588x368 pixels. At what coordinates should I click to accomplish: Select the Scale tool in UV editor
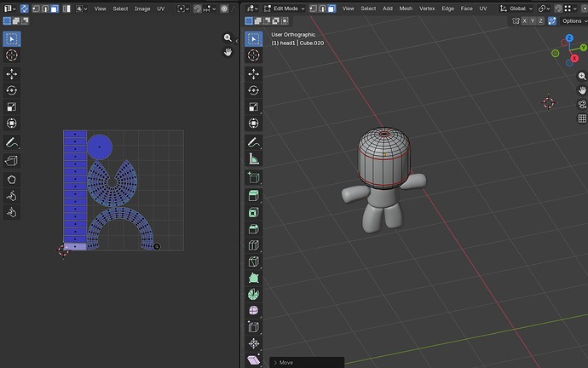click(x=12, y=106)
